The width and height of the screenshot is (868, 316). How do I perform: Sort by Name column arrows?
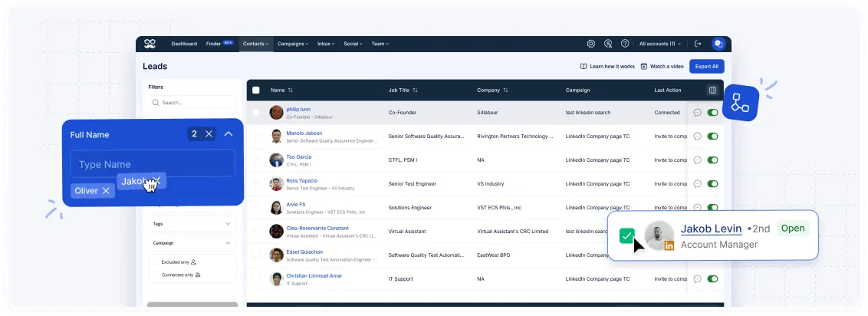(291, 90)
